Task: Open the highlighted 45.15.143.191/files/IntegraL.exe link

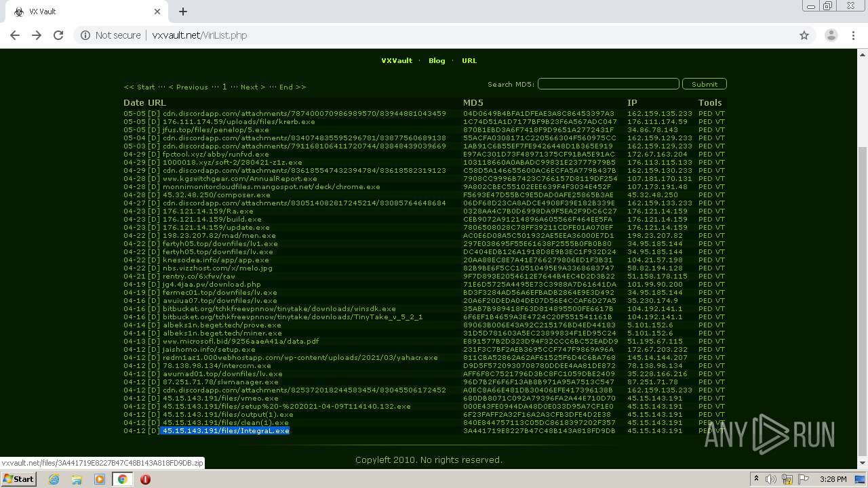Action: coord(226,430)
